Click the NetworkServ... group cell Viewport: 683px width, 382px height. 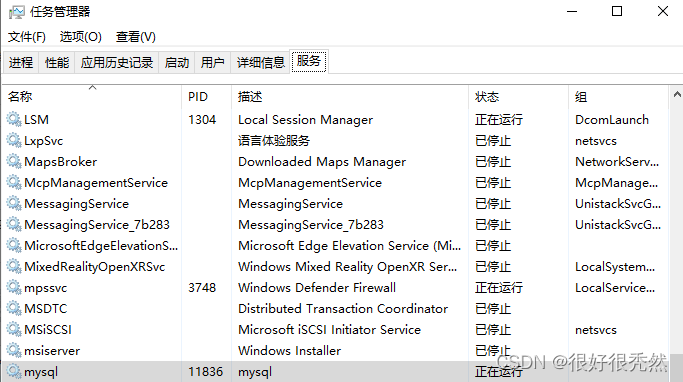tap(617, 162)
